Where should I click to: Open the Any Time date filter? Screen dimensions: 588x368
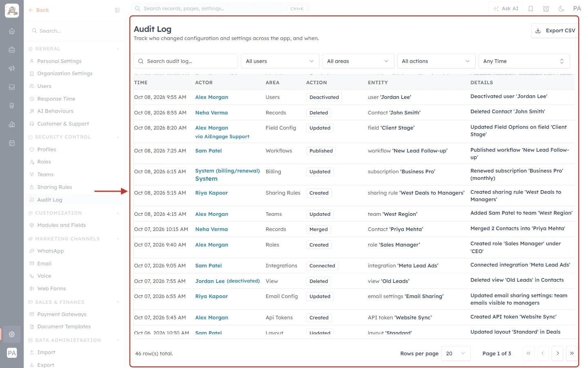pos(524,61)
